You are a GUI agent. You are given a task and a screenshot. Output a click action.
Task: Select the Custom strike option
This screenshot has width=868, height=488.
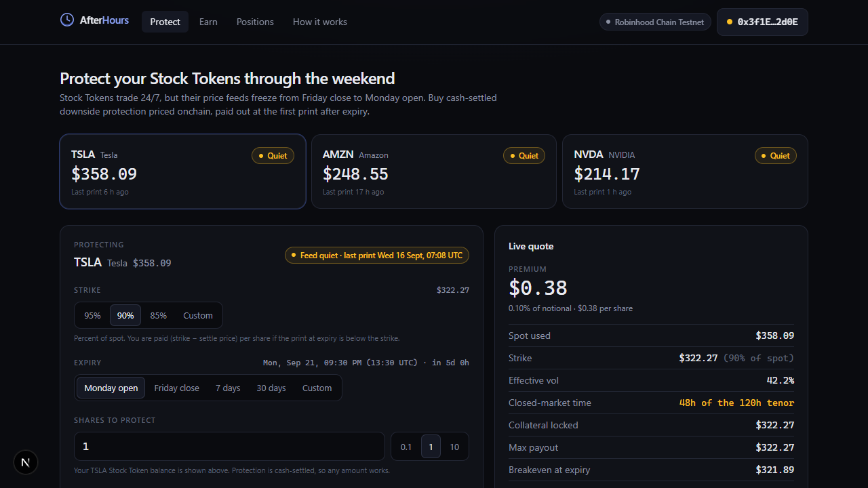pos(198,315)
